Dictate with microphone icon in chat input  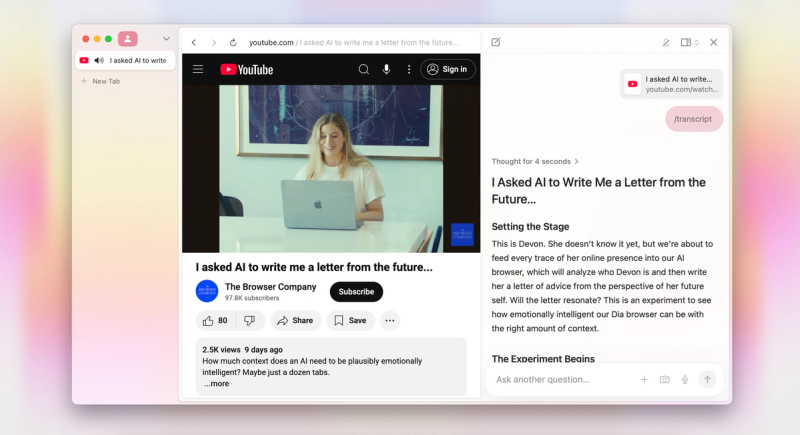(x=685, y=379)
